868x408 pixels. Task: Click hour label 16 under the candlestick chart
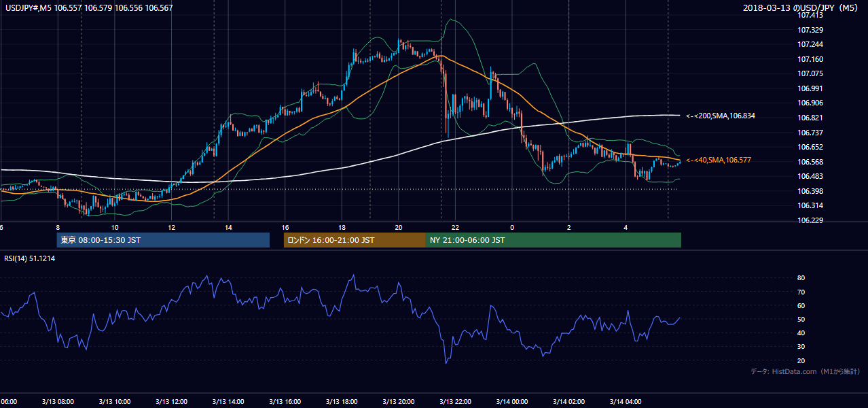point(286,228)
